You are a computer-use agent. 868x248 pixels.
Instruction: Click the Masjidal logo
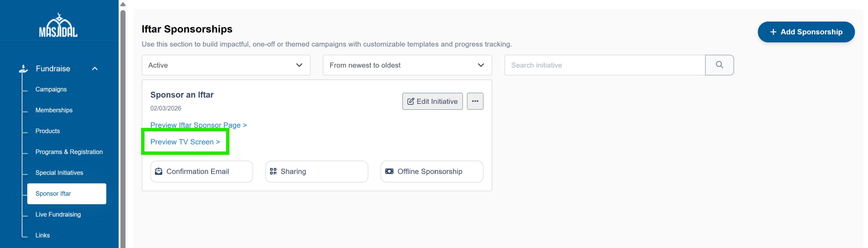click(x=58, y=26)
